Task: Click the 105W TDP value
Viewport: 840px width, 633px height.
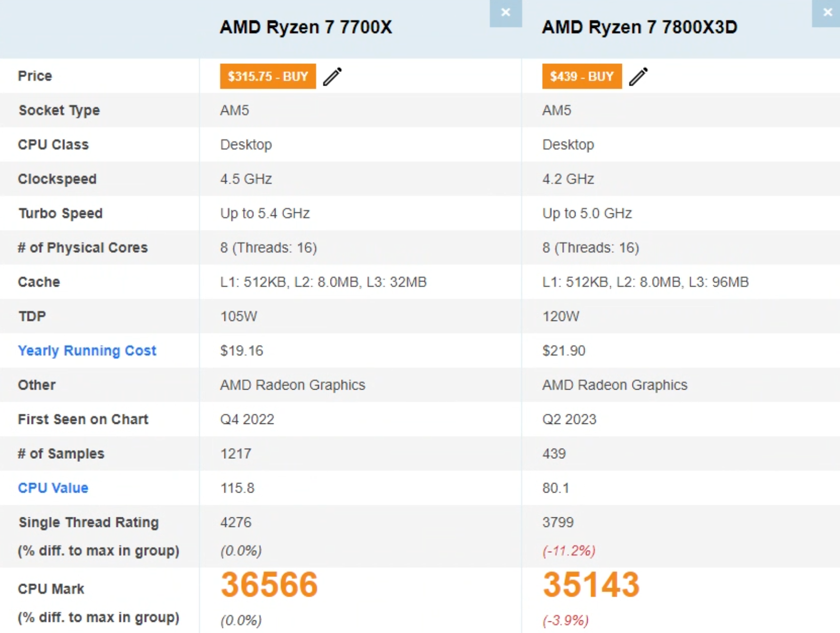Action: tap(239, 316)
